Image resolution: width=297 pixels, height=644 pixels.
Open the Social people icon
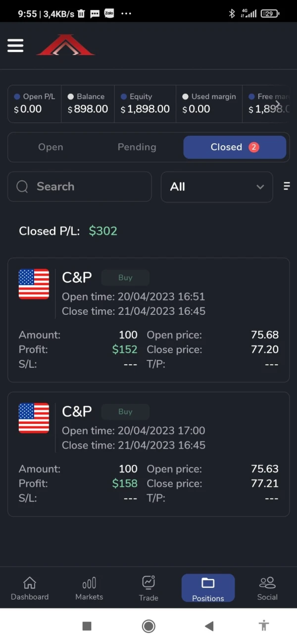[x=267, y=583]
